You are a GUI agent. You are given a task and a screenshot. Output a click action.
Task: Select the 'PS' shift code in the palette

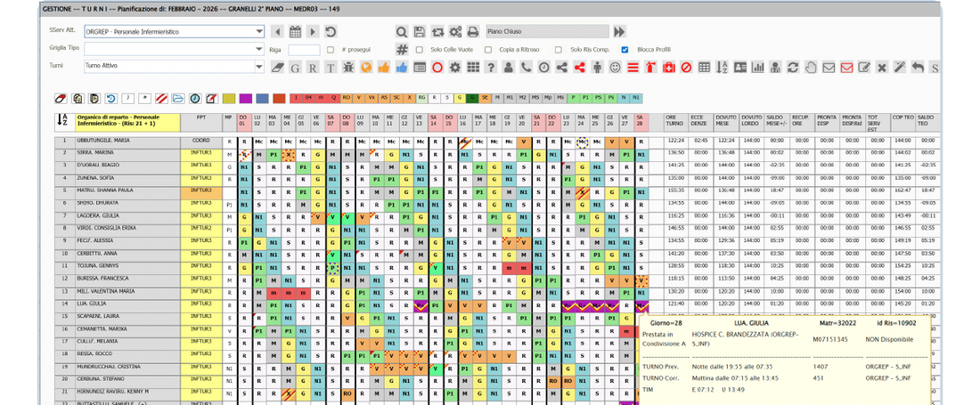pyautogui.click(x=599, y=98)
